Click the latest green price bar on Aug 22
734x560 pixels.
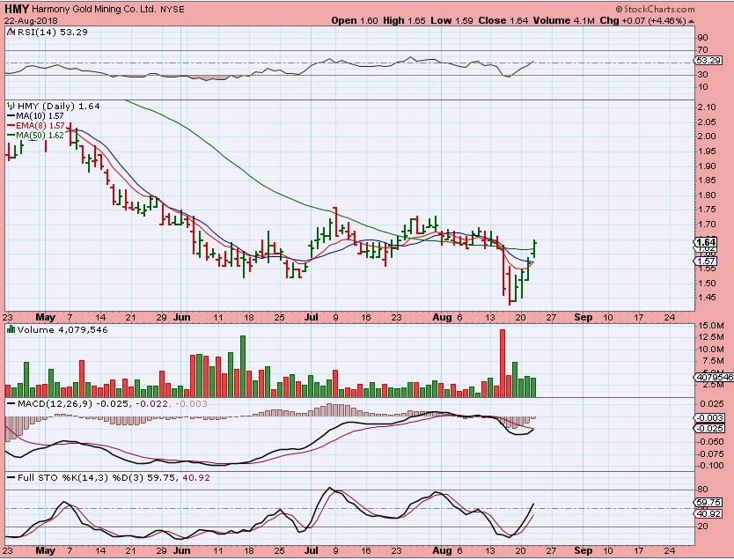pyautogui.click(x=534, y=248)
